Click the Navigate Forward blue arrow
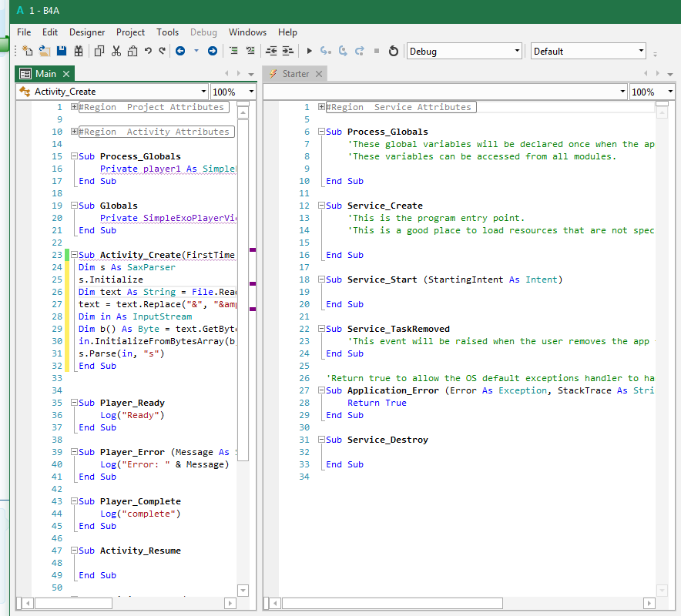Image resolution: width=681 pixels, height=616 pixels. point(212,51)
